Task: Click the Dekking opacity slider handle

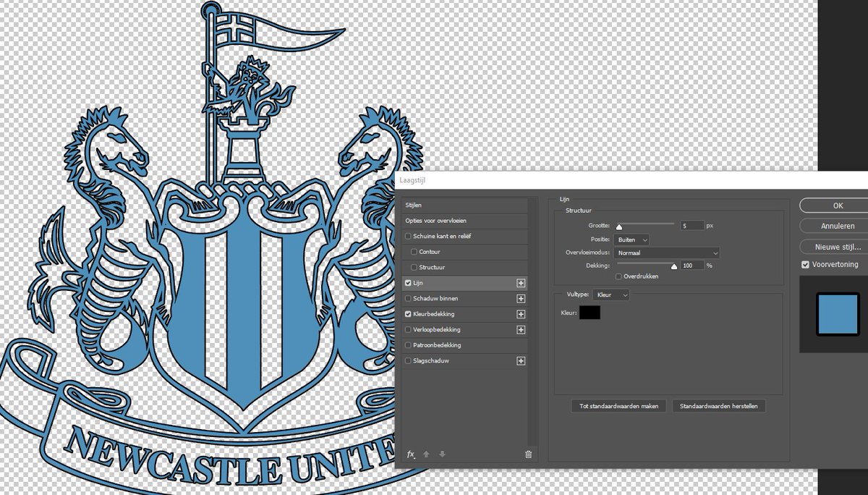Action: tap(674, 267)
